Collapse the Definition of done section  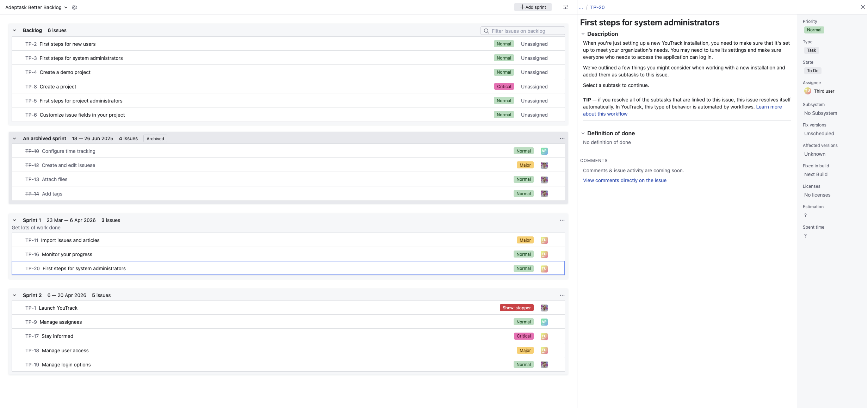click(x=583, y=133)
